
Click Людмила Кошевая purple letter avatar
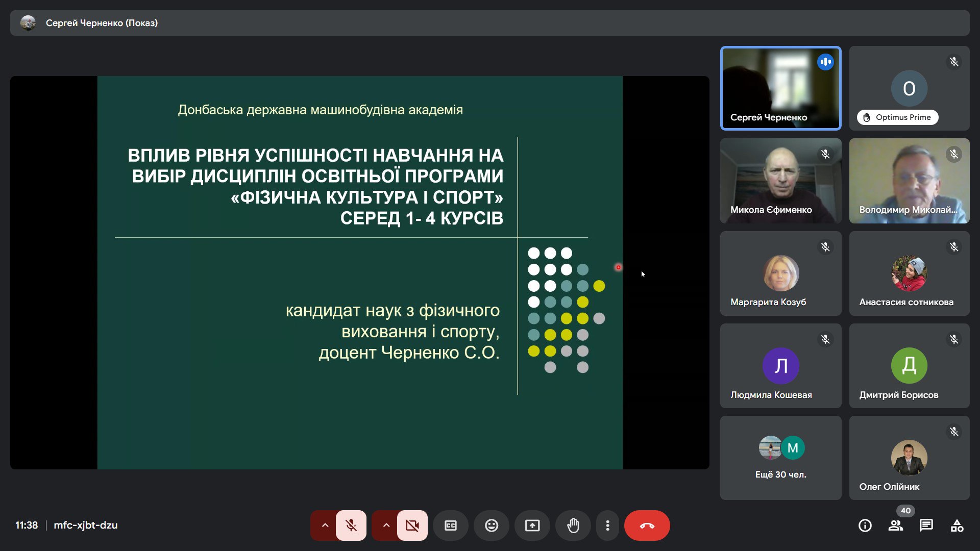[780, 366]
